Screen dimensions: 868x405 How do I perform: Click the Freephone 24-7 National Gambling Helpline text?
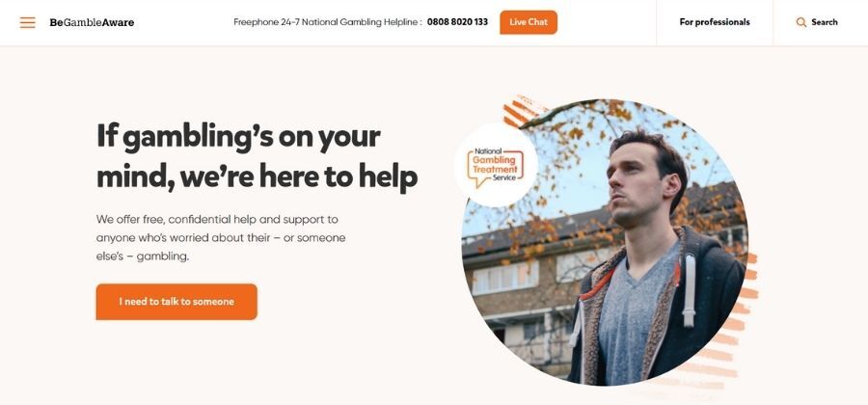tap(328, 22)
